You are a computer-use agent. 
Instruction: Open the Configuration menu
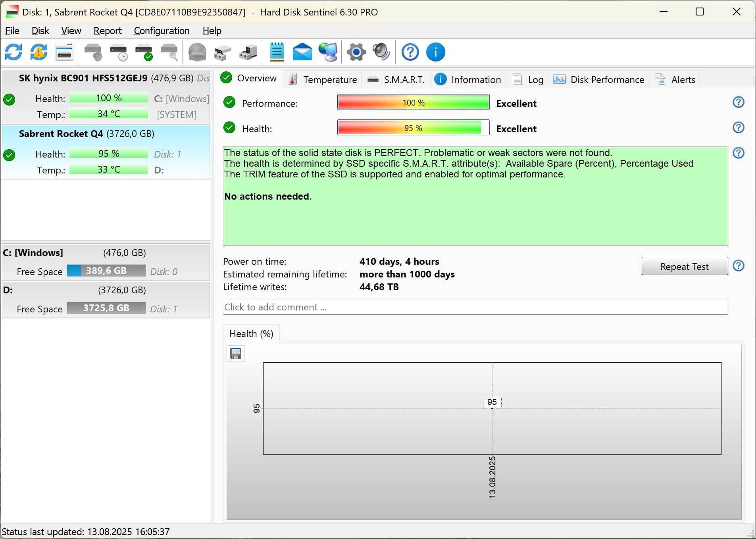click(x=162, y=31)
